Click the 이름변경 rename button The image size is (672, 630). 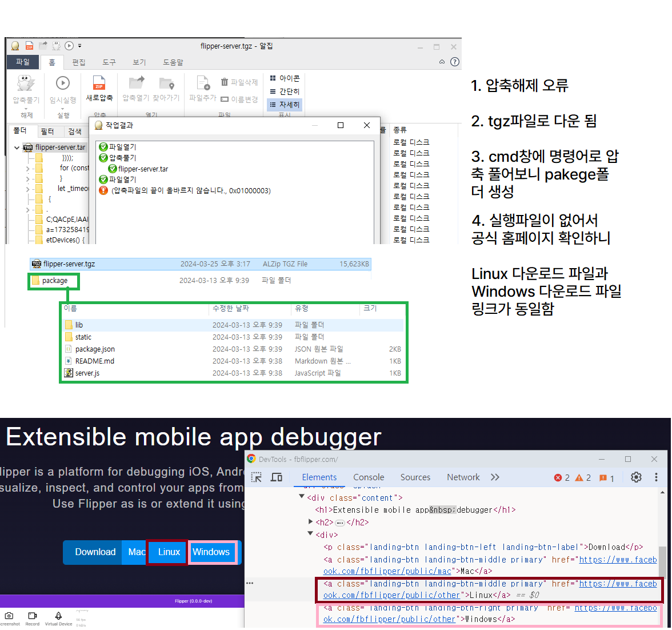coord(239,99)
